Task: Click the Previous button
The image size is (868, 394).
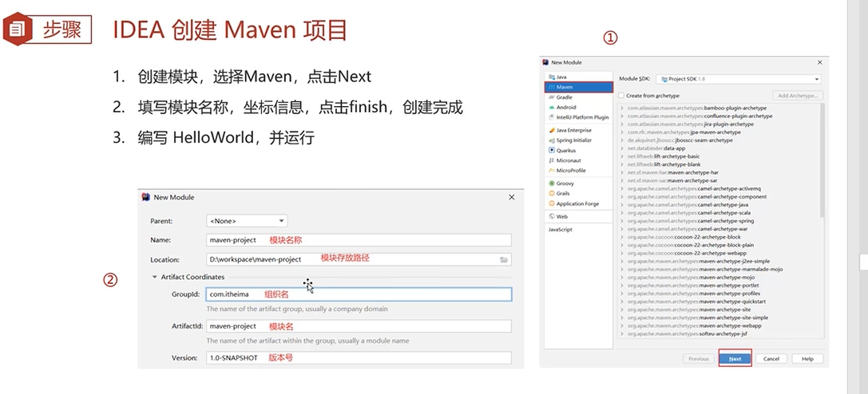Action: pyautogui.click(x=699, y=359)
